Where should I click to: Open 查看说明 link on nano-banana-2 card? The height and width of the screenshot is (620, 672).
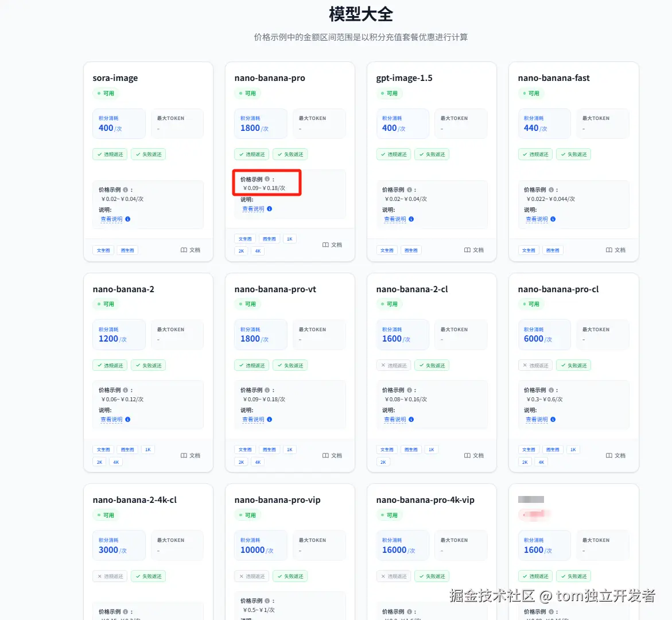(111, 419)
